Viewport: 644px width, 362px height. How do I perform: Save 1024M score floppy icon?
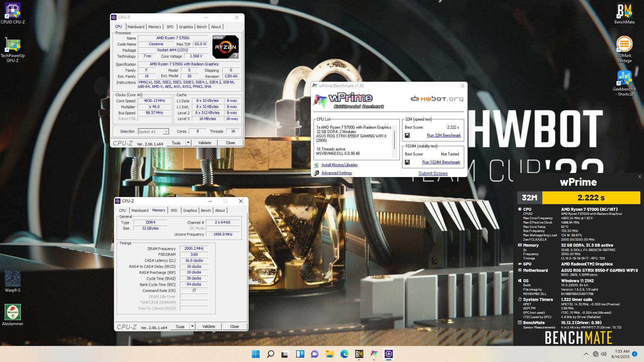[x=407, y=162]
